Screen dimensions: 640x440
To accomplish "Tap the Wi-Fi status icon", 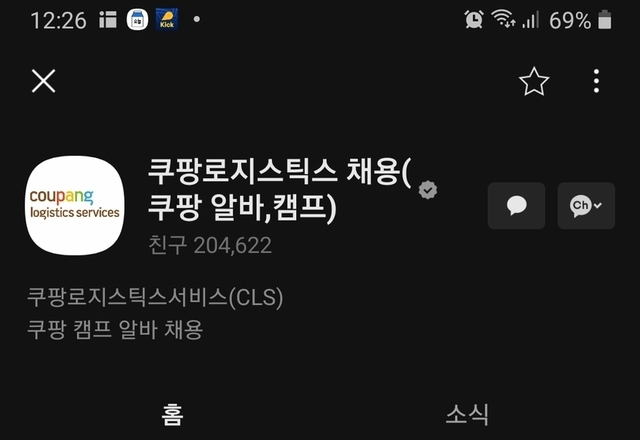I will tap(503, 19).
